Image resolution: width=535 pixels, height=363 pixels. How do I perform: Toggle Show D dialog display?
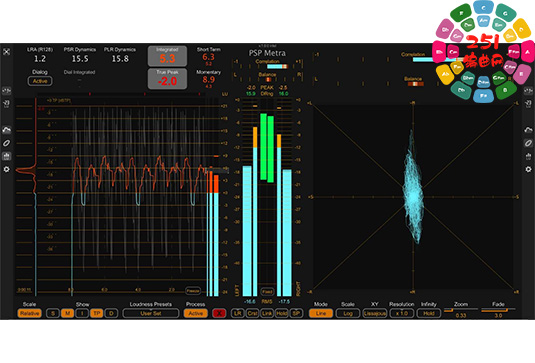tap(111, 313)
